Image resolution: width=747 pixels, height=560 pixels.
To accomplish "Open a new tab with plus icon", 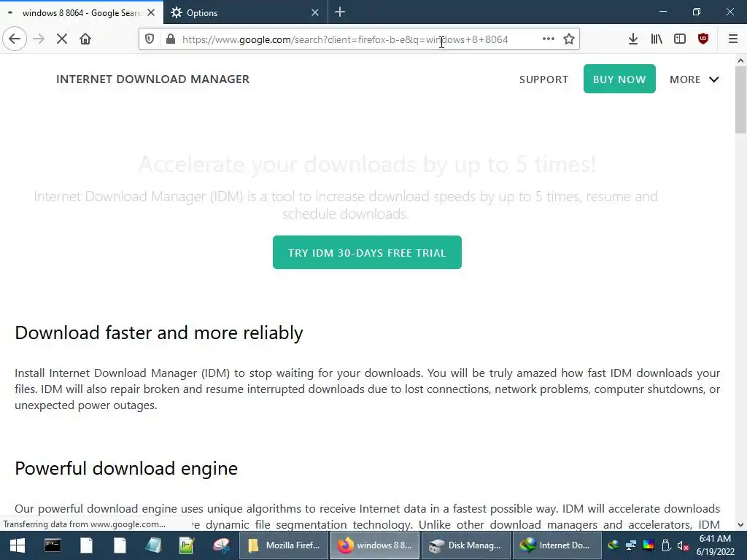I will tap(340, 12).
